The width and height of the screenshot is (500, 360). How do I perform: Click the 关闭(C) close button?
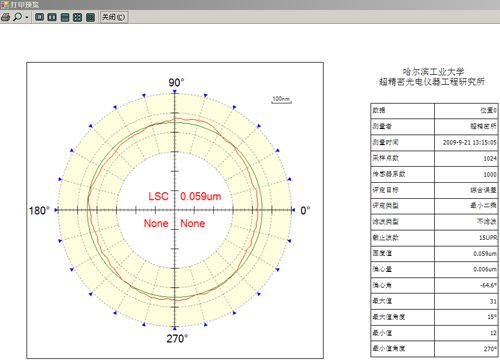click(x=114, y=17)
